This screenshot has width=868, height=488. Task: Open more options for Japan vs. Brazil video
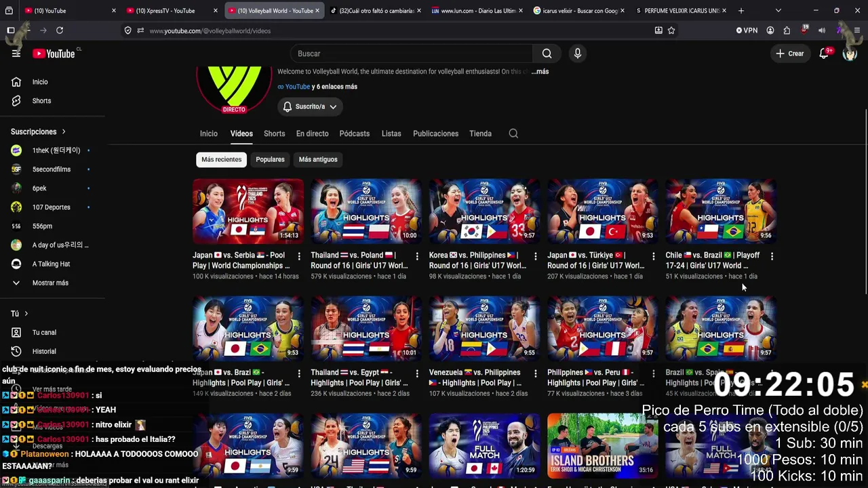click(x=299, y=373)
